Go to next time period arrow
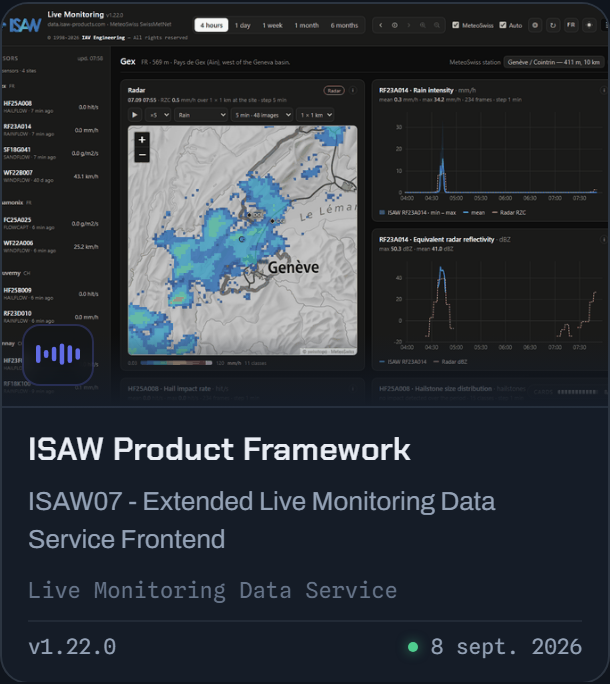The height and width of the screenshot is (684, 610). pos(408,25)
